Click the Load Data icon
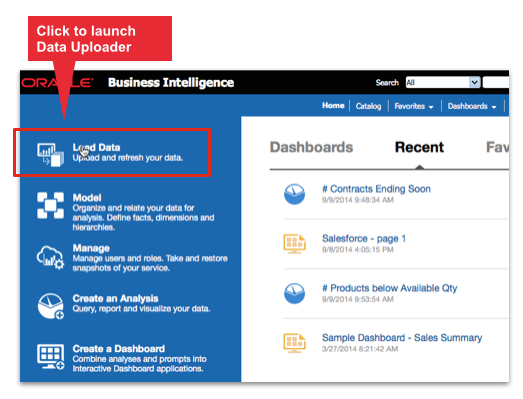 [50, 154]
